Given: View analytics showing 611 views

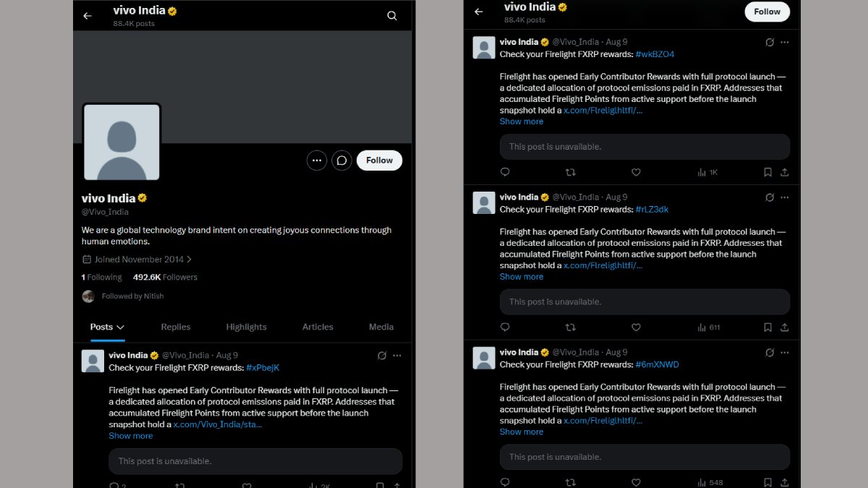Looking at the screenshot, I should tap(709, 328).
